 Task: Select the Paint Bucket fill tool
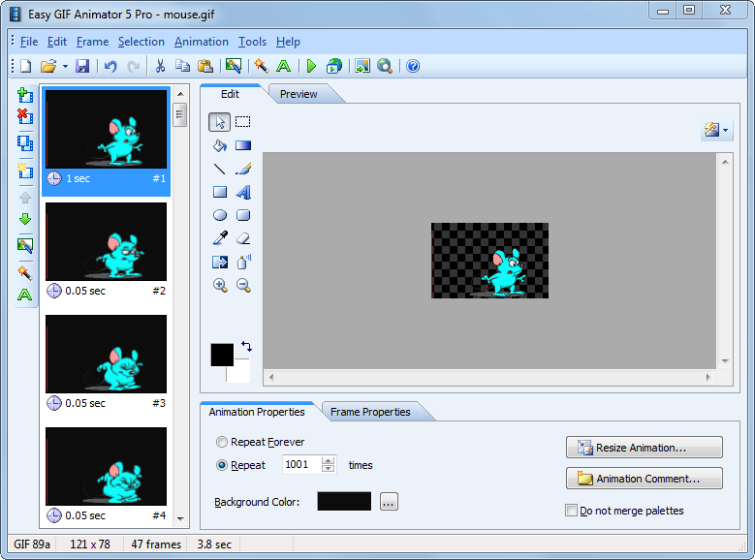pos(220,145)
